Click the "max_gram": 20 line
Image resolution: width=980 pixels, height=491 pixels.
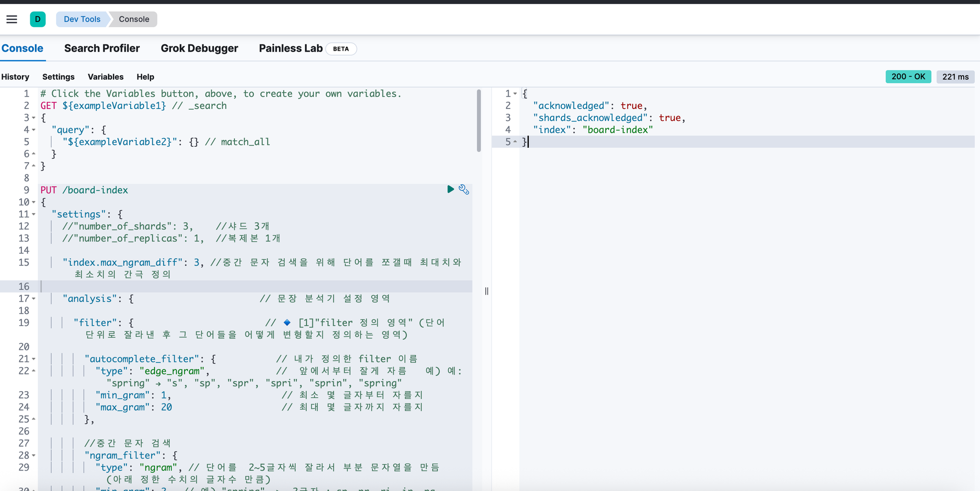click(x=134, y=407)
